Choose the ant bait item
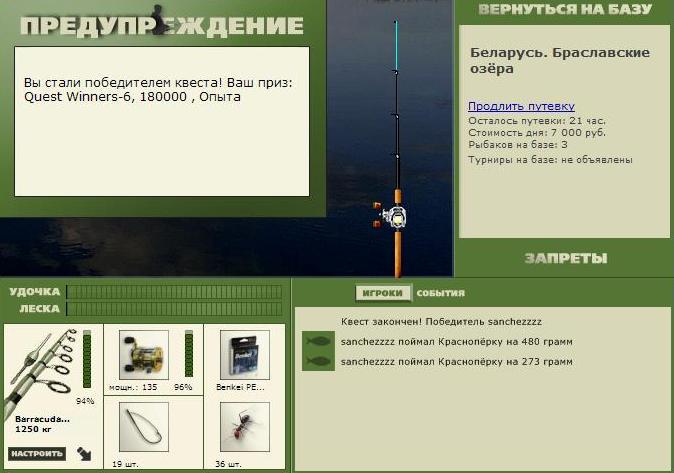 (x=245, y=427)
